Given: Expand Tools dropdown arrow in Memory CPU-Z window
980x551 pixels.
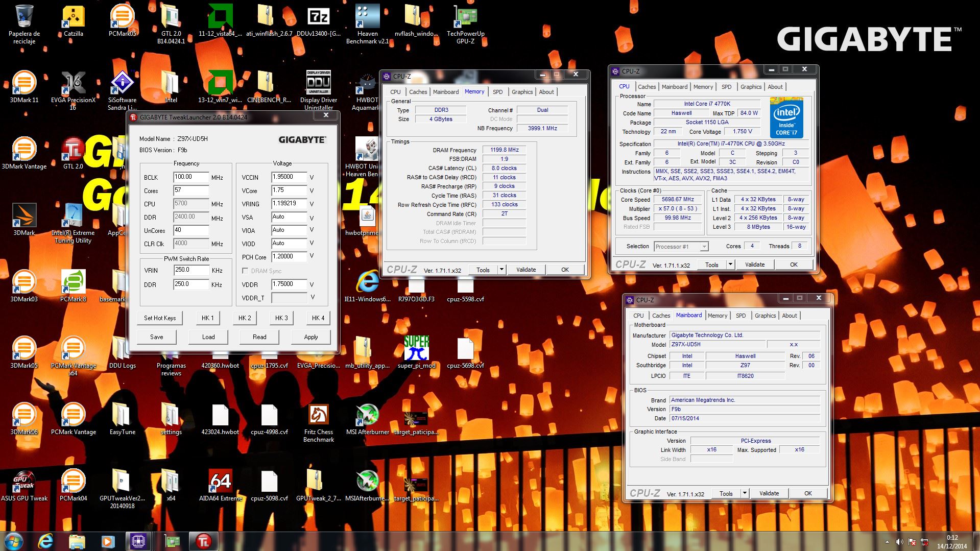Looking at the screenshot, I should tap(501, 270).
